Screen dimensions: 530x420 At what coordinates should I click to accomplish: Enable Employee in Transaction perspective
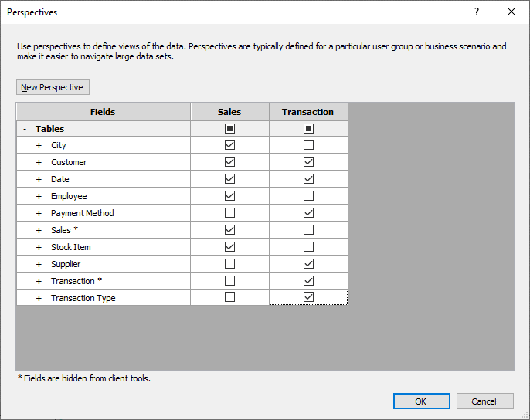[x=308, y=196]
